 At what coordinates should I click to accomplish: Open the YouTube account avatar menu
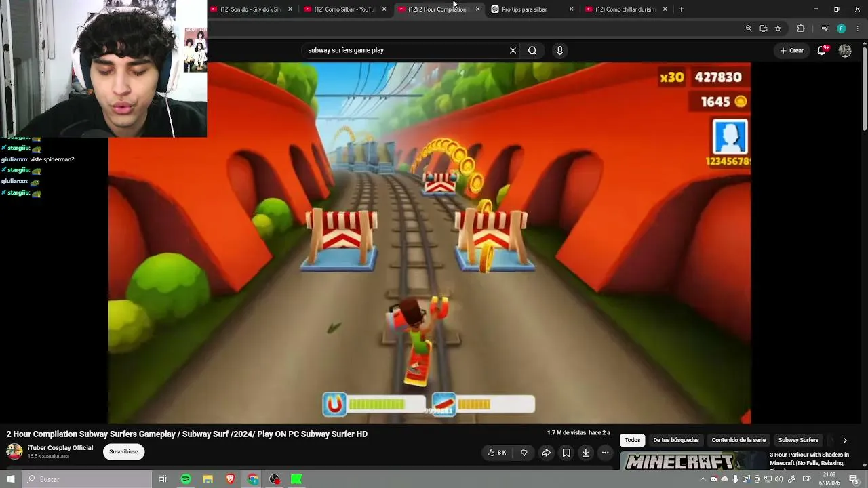click(845, 50)
